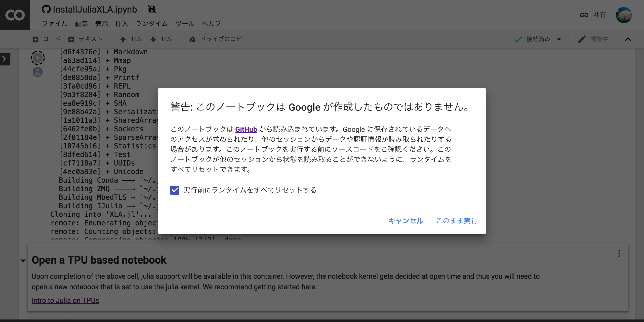Open the Intro to Julia on TPUs link

[65, 300]
